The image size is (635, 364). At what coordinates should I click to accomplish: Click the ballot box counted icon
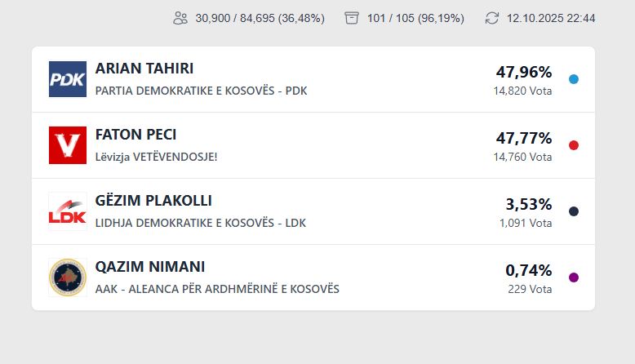click(x=352, y=18)
